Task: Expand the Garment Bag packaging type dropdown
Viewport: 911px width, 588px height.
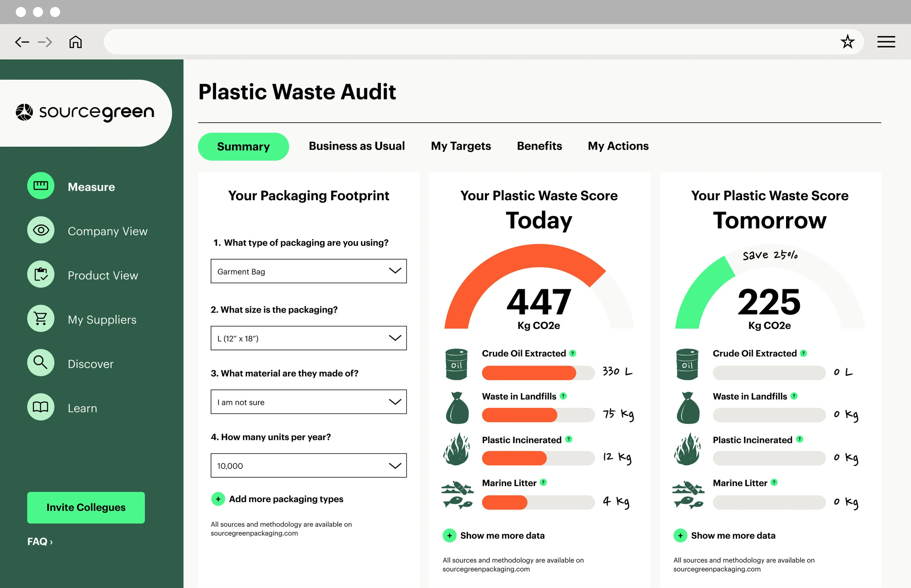Action: tap(308, 271)
